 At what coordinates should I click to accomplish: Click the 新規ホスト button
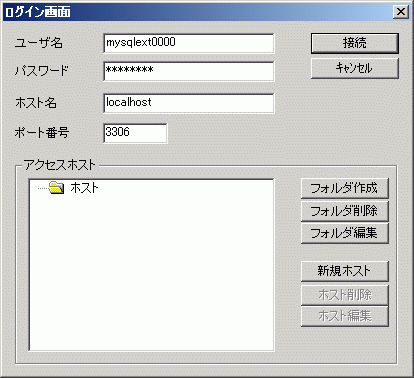(345, 271)
